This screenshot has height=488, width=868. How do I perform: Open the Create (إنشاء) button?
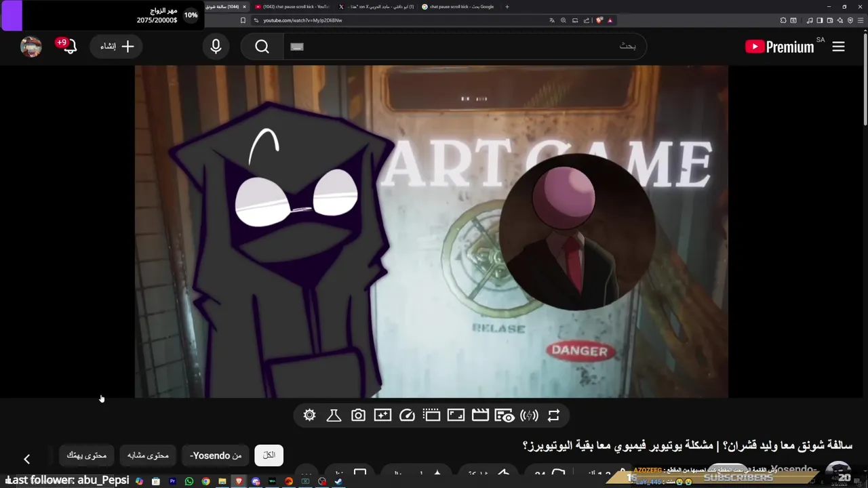[117, 47]
